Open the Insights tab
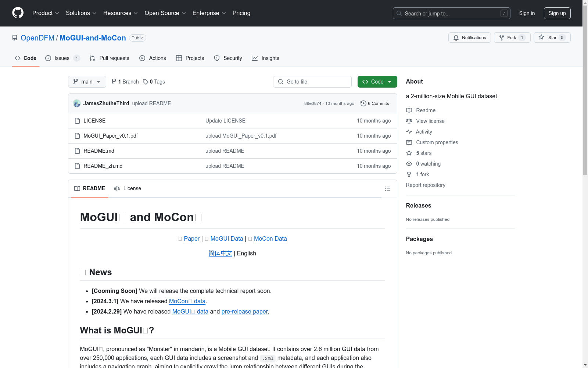The height and width of the screenshot is (368, 588). (265, 58)
